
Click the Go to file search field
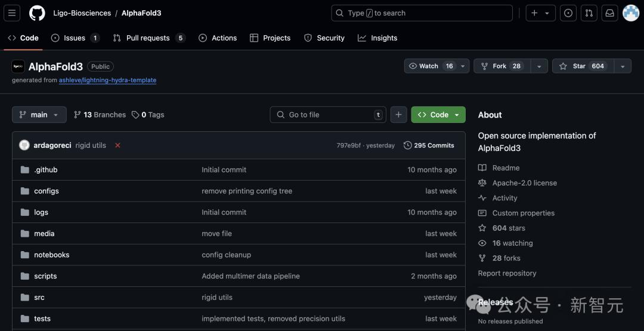coord(328,115)
